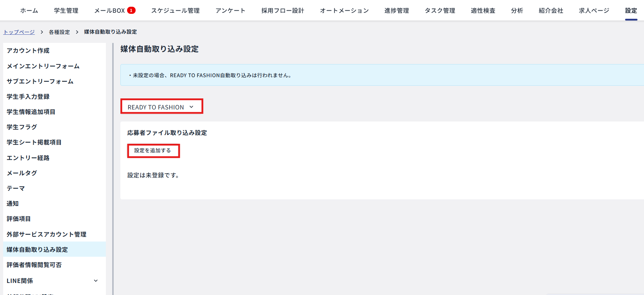644x295 pixels.
Task: Open the ホーム tab
Action: [x=29, y=11]
